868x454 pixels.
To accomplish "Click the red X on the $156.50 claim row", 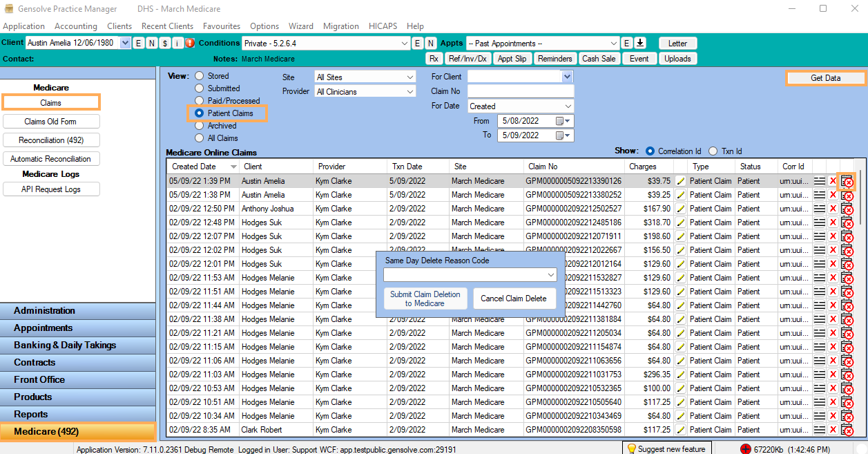I will tap(833, 250).
